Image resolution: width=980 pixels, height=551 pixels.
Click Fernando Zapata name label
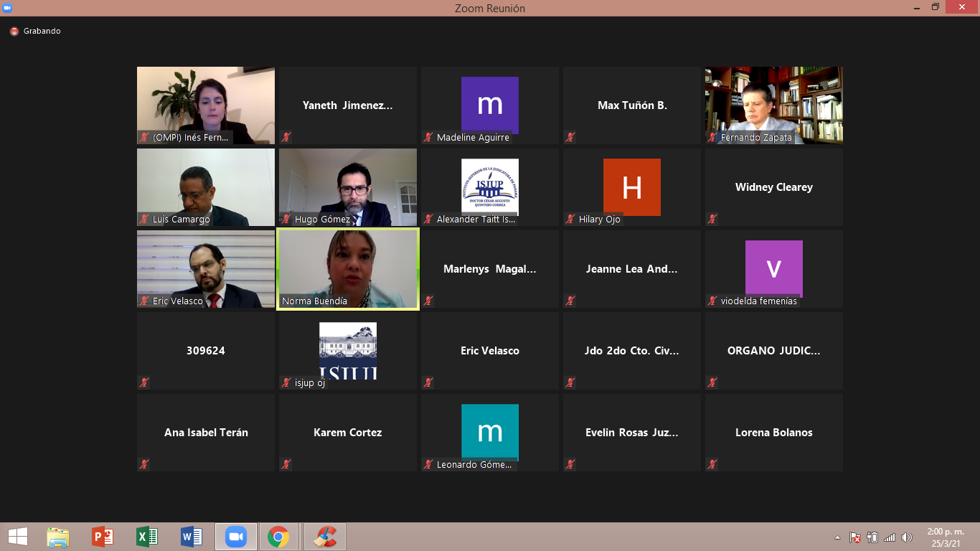click(756, 138)
